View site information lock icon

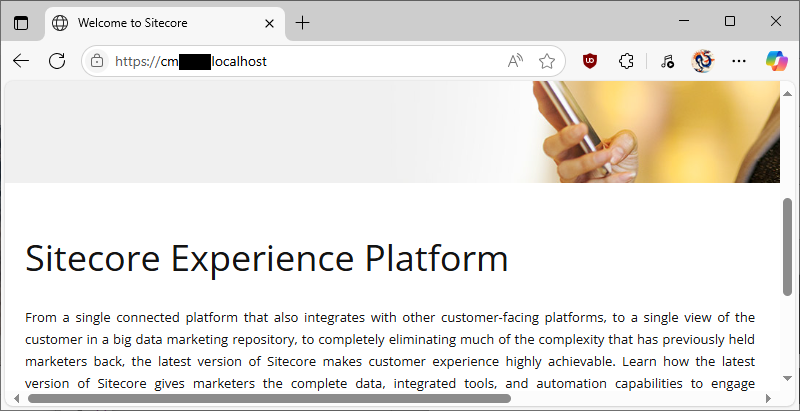(97, 61)
